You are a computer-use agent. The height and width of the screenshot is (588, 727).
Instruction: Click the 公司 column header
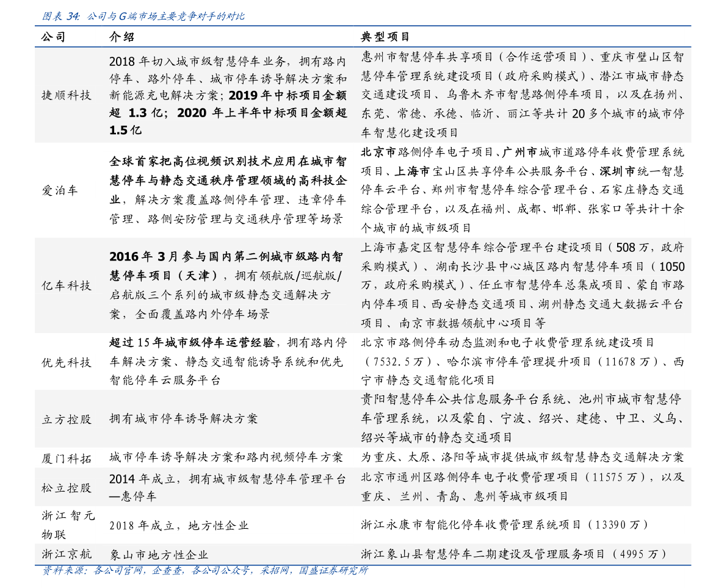pyautogui.click(x=54, y=37)
